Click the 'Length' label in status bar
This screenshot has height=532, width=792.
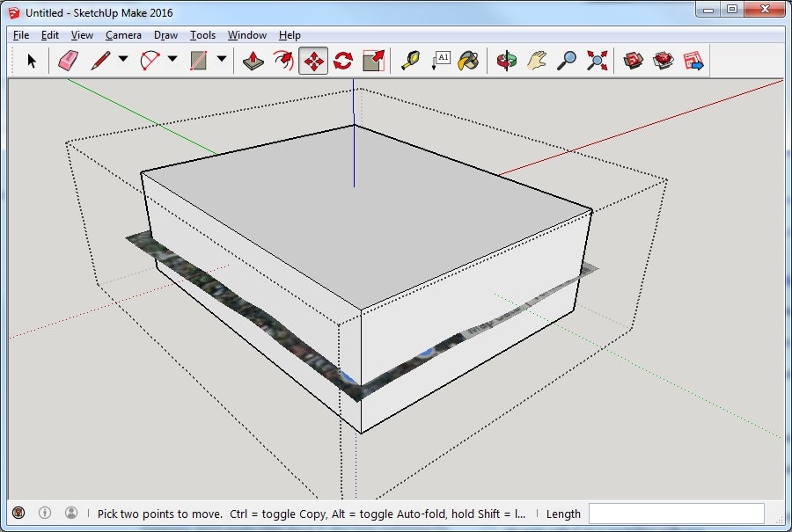coord(563,514)
